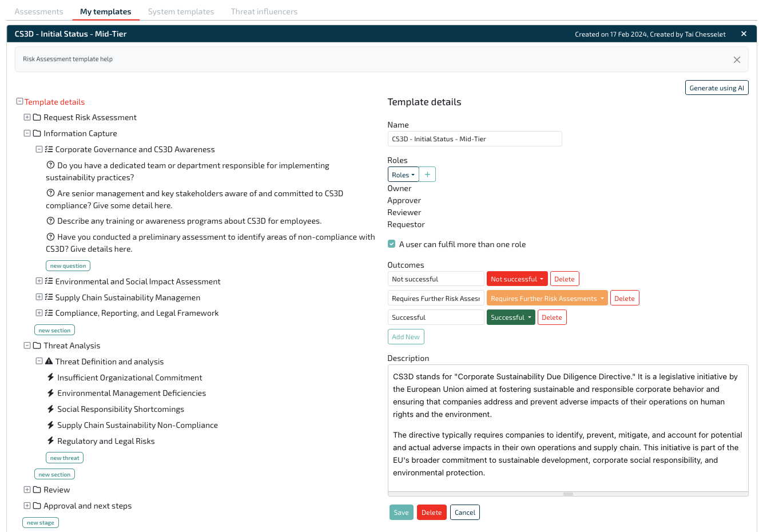Click the Description box resize handle

point(568,494)
